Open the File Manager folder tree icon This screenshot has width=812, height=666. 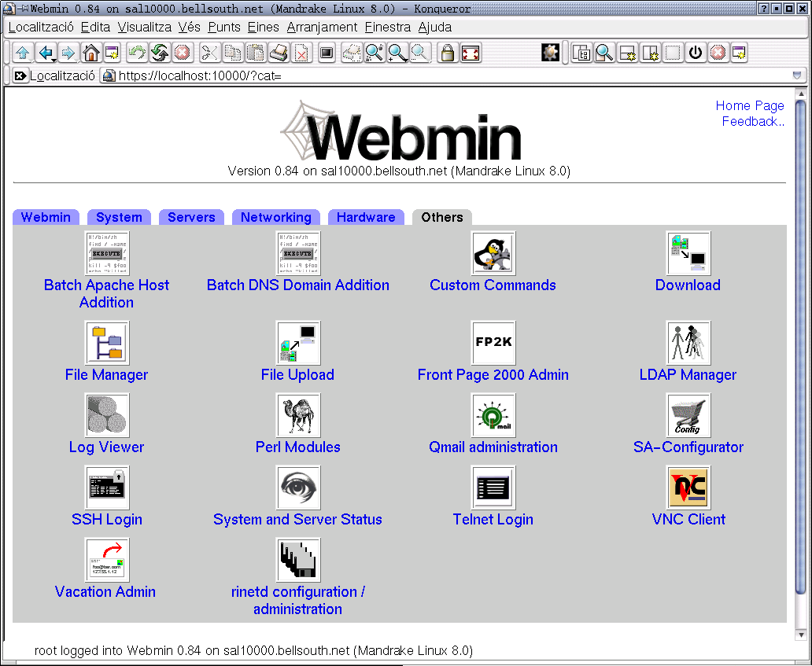(x=107, y=343)
